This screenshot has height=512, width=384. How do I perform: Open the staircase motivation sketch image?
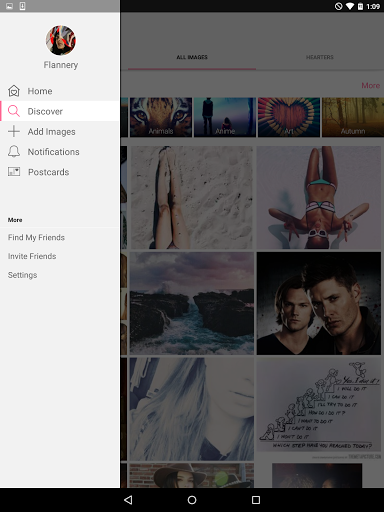click(x=319, y=409)
